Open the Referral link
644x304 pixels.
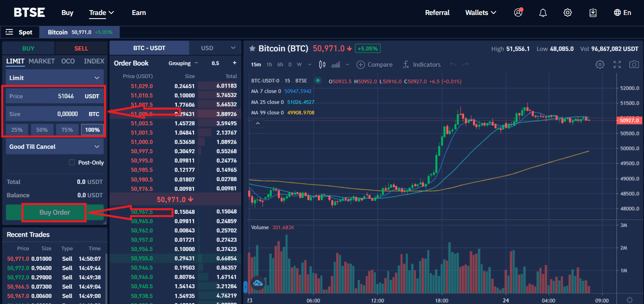point(437,13)
